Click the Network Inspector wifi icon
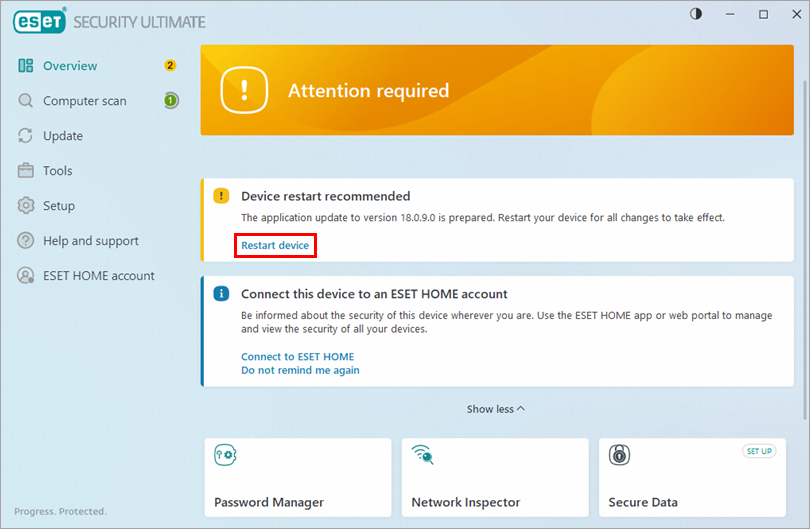Screen dimensions: 810x529 click(423, 455)
